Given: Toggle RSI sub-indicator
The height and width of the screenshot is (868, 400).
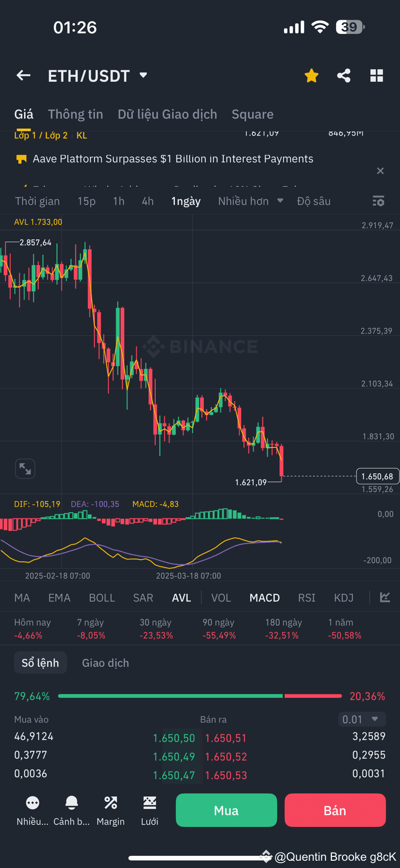Looking at the screenshot, I should (307, 598).
